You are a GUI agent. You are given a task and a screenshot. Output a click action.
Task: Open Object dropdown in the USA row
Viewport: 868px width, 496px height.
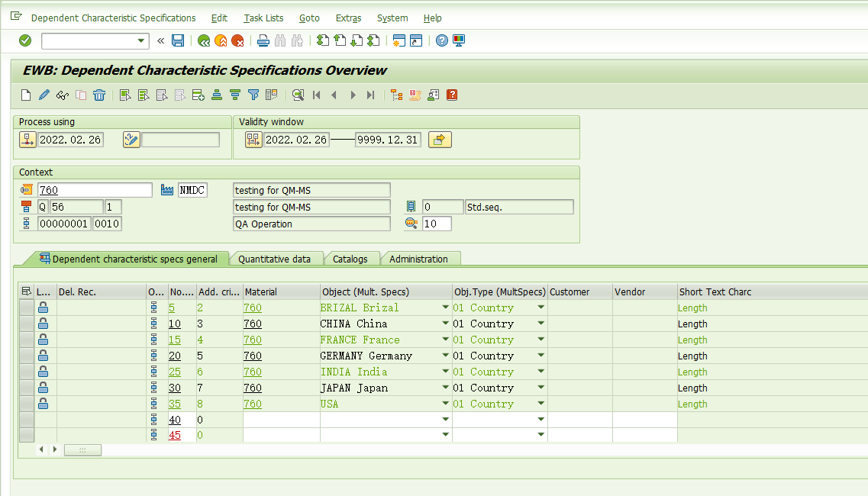[445, 404]
